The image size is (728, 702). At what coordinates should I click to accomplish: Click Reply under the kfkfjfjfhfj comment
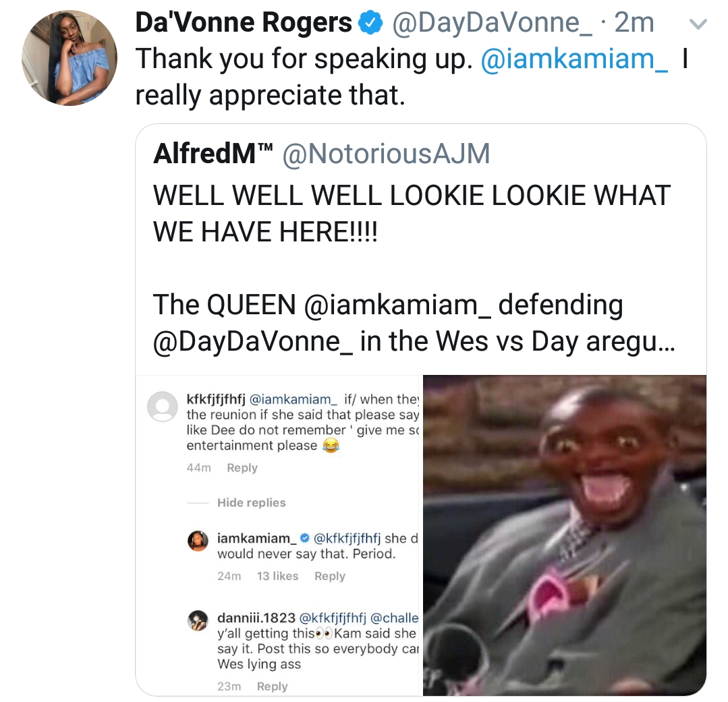[242, 468]
